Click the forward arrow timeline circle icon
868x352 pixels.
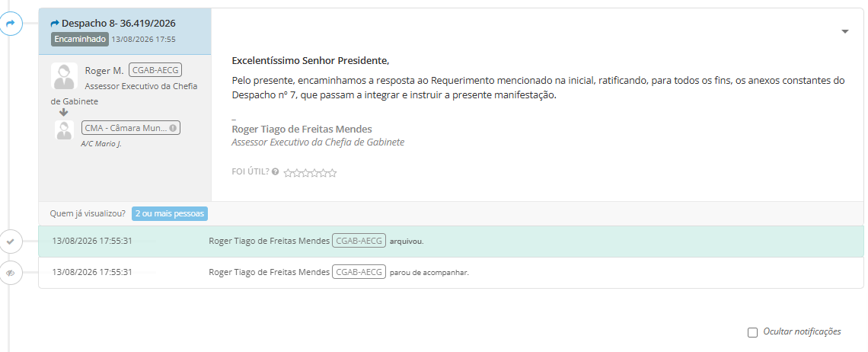[10, 24]
